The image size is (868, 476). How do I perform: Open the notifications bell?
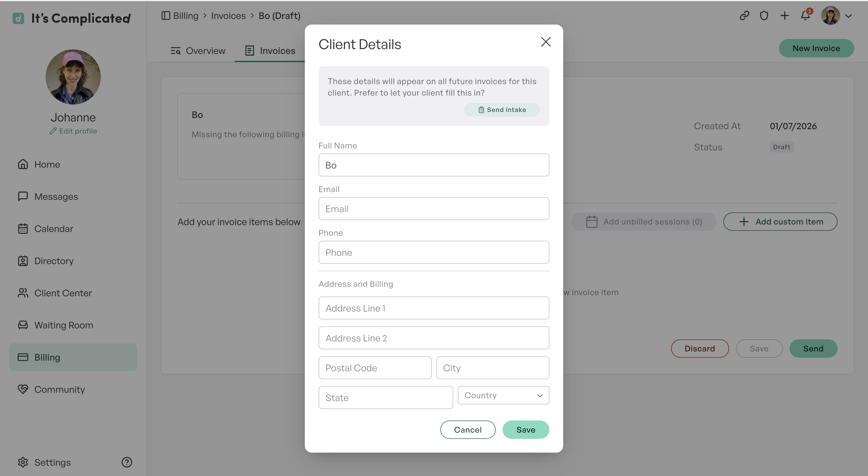tap(805, 16)
